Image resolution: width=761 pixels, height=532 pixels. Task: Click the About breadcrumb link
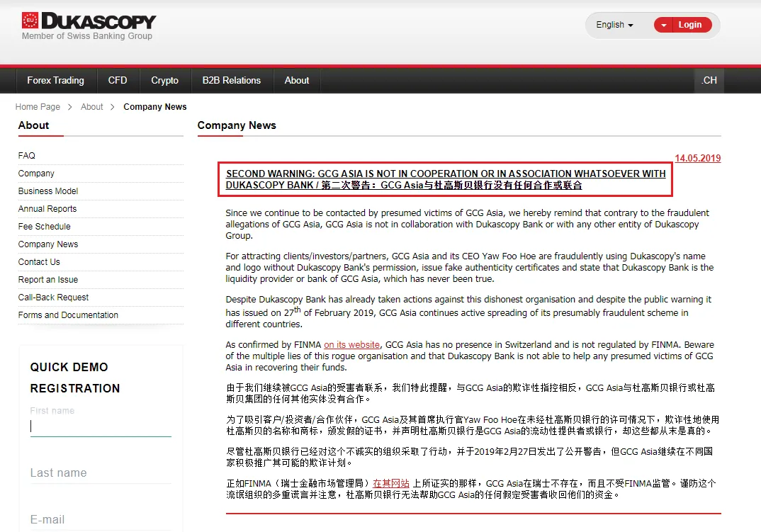(91, 107)
